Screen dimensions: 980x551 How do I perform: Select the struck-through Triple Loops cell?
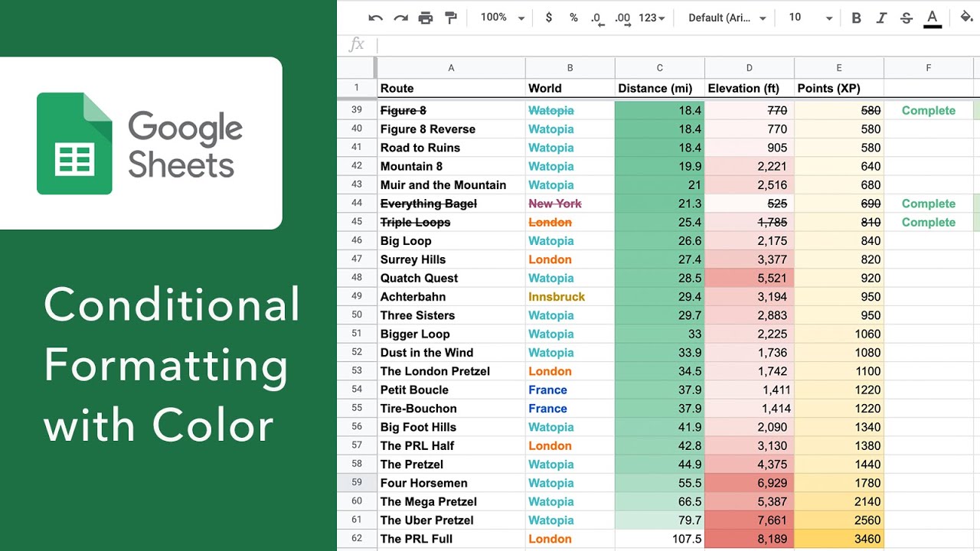[x=451, y=222]
